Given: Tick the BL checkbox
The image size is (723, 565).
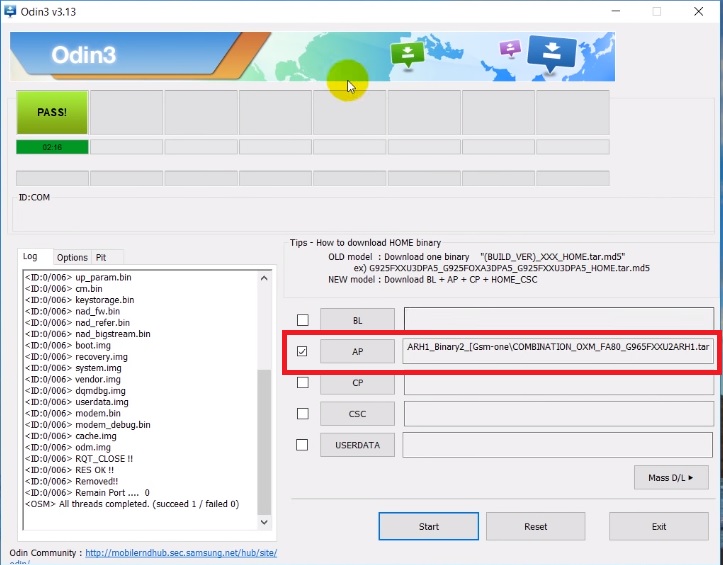Looking at the screenshot, I should pos(302,320).
